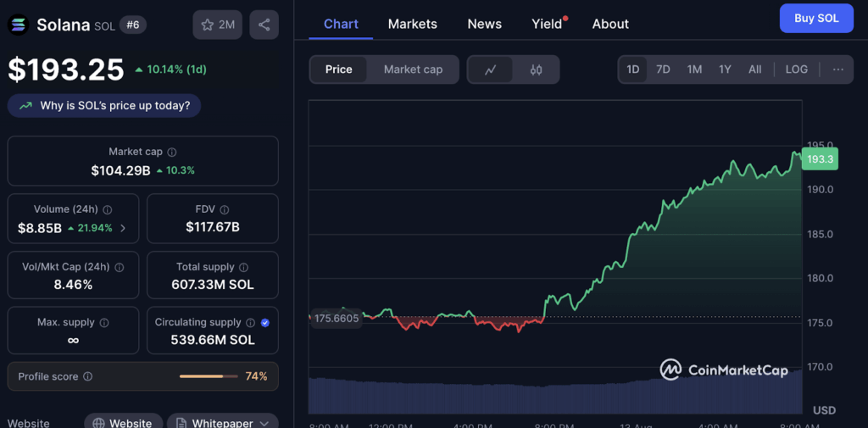Open the Markets tab
868x428 pixels.
click(412, 24)
